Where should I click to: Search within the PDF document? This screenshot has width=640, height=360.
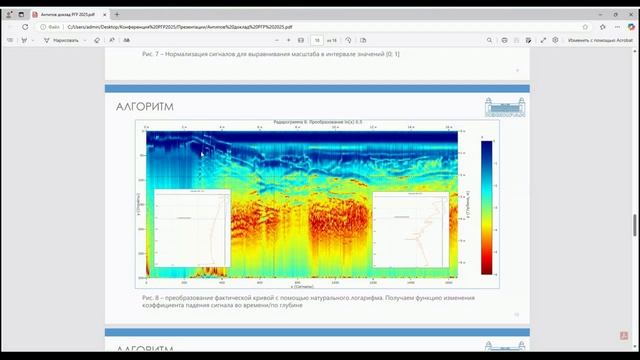click(x=489, y=40)
